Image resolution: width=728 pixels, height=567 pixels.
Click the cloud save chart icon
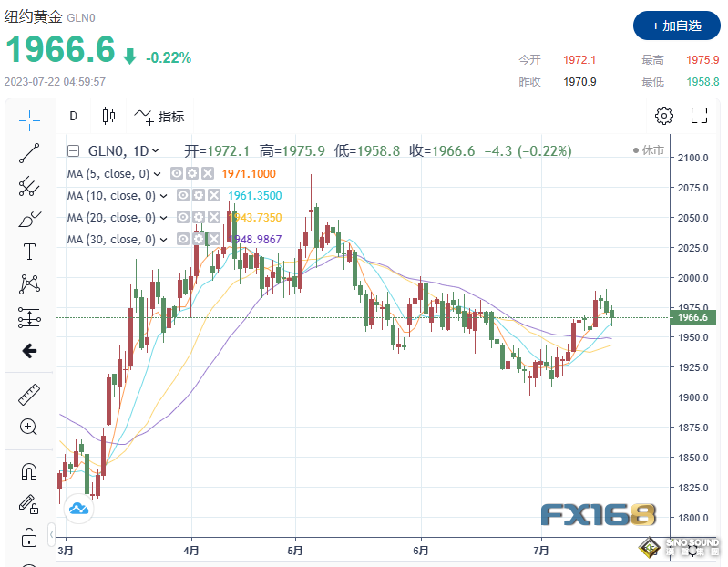pos(78,509)
